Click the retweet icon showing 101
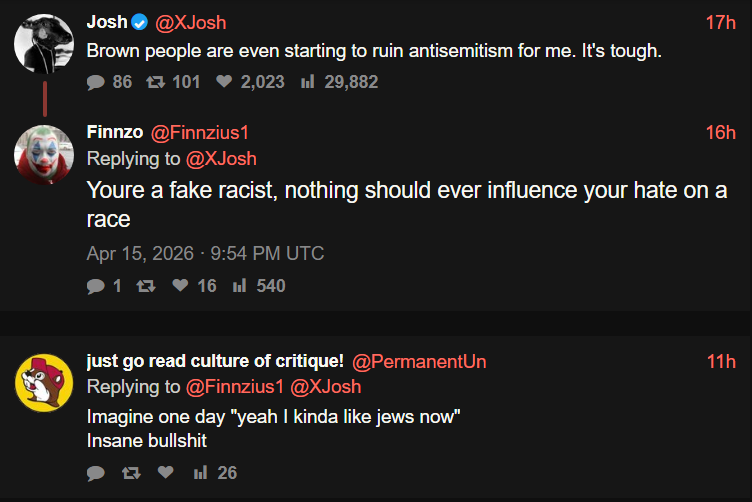The height and width of the screenshot is (502, 752). (x=153, y=82)
